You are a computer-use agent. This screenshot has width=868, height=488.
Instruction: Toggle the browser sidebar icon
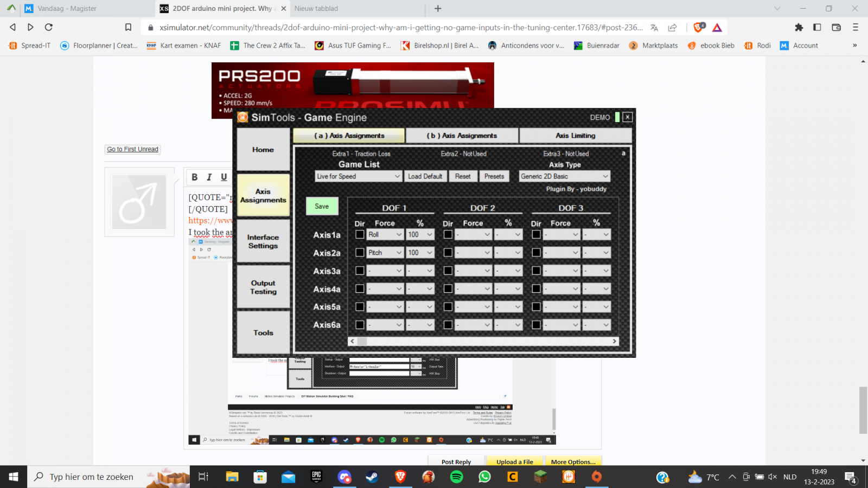(817, 27)
